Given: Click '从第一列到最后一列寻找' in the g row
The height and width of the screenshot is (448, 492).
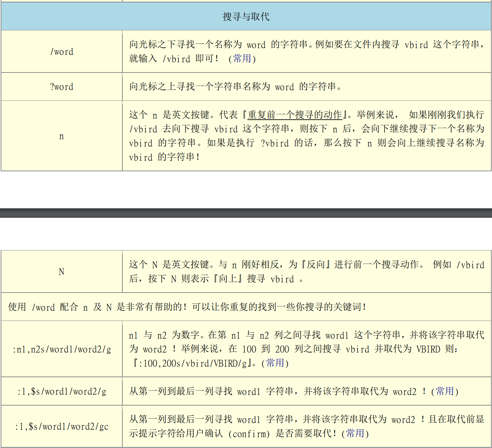Looking at the screenshot, I should [181, 391].
